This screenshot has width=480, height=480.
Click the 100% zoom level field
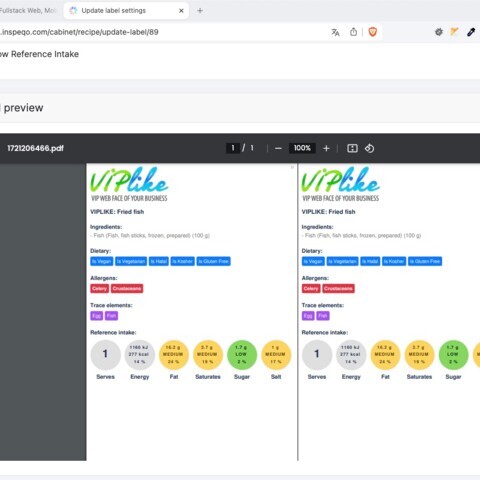[x=302, y=148]
